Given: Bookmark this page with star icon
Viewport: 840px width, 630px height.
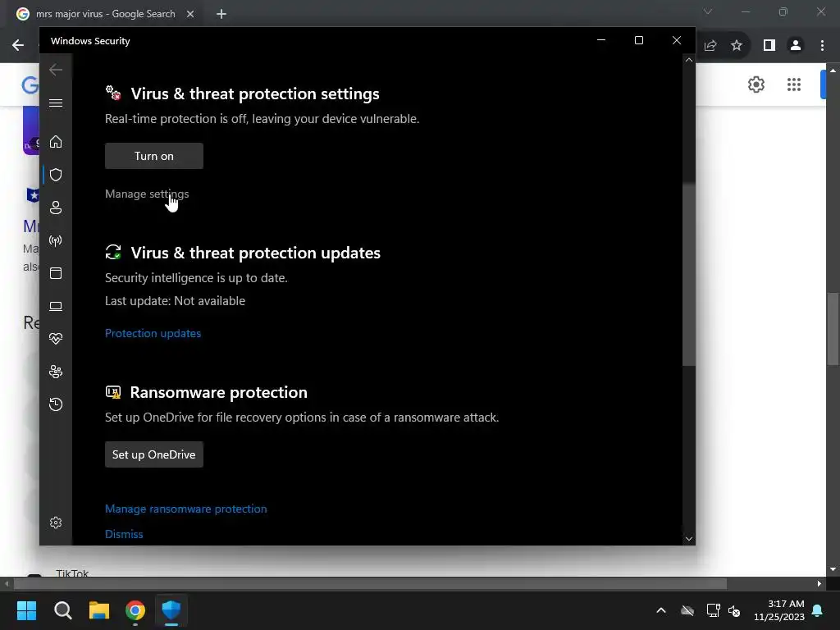Looking at the screenshot, I should coord(737,46).
